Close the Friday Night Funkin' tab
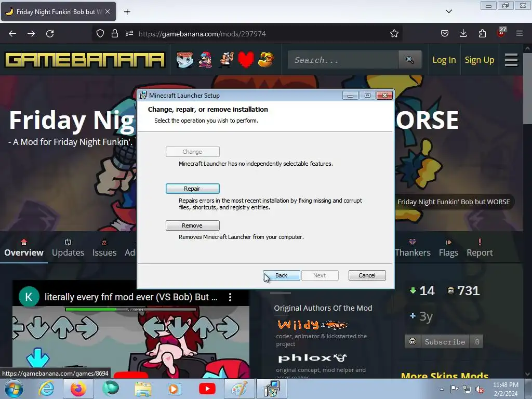532x399 pixels. click(x=108, y=11)
